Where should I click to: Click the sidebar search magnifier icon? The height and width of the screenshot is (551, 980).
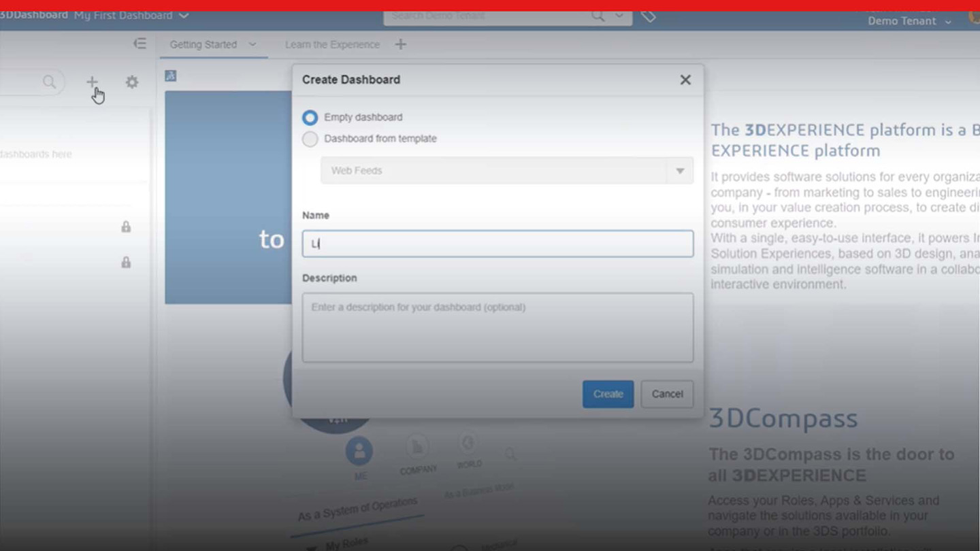[x=49, y=82]
